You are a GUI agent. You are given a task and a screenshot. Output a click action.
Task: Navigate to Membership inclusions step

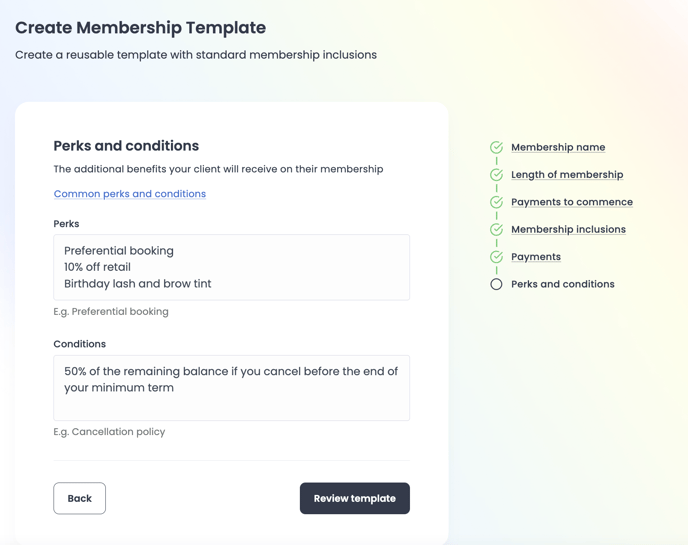click(568, 230)
